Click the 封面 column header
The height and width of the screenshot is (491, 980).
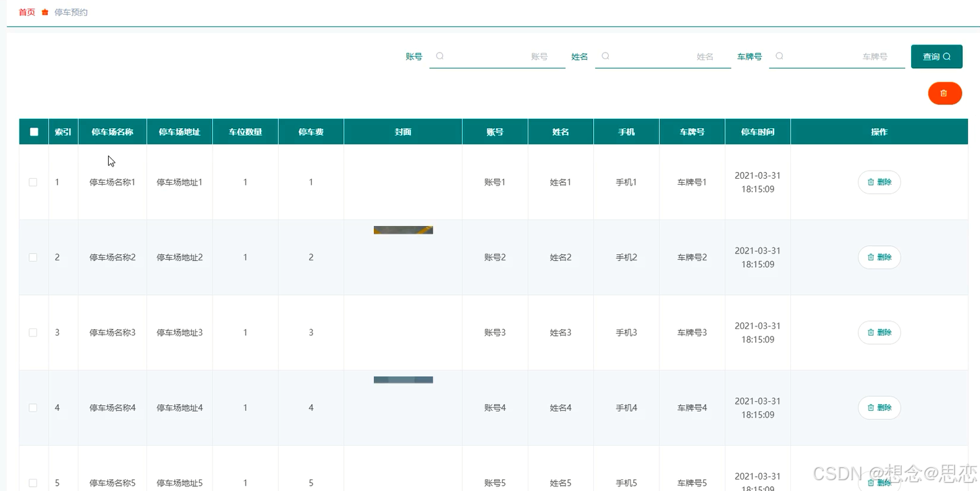click(403, 132)
